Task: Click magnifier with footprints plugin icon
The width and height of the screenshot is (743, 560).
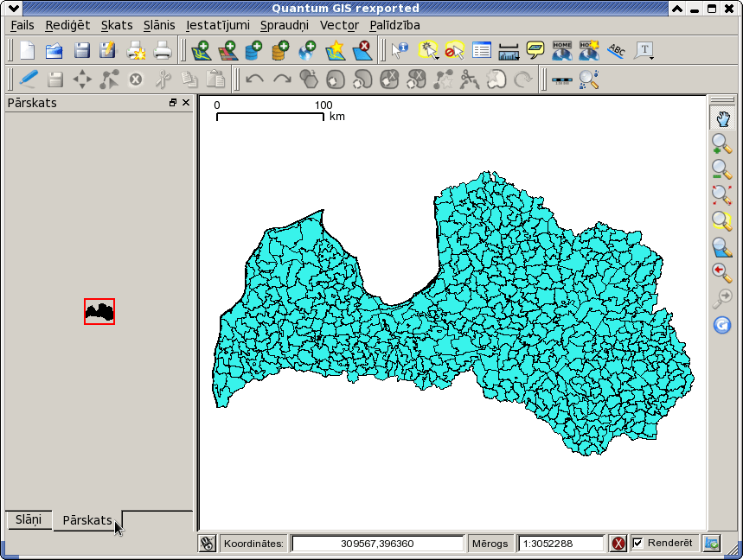Action: [589, 80]
